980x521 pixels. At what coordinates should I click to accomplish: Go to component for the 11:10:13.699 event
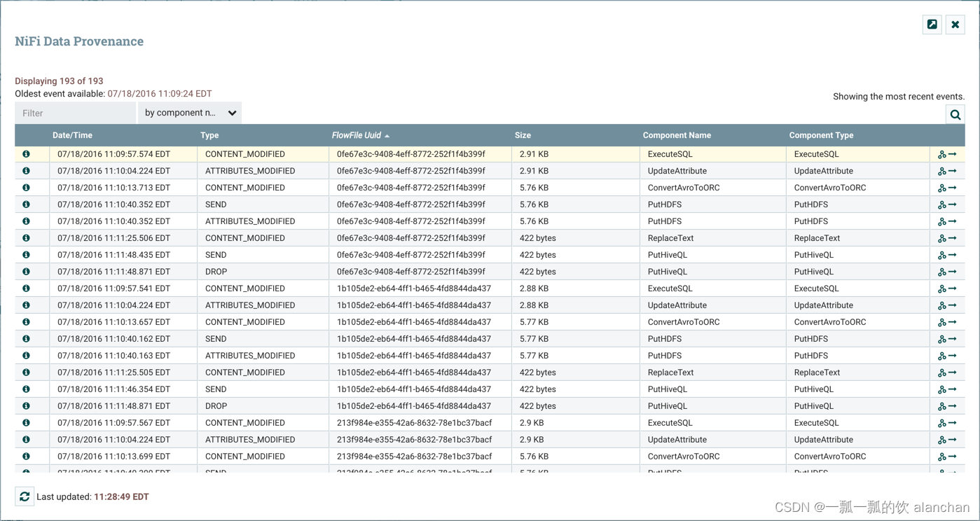(953, 457)
